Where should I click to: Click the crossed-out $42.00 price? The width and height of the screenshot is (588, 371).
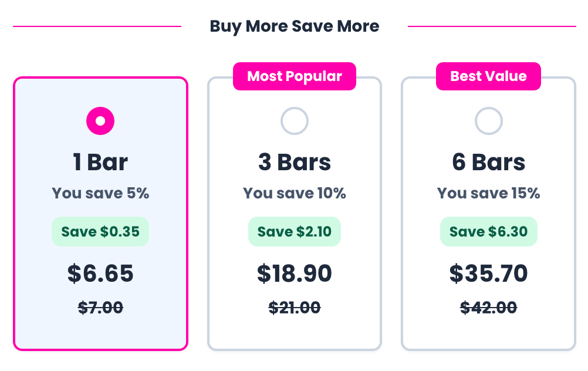point(488,308)
